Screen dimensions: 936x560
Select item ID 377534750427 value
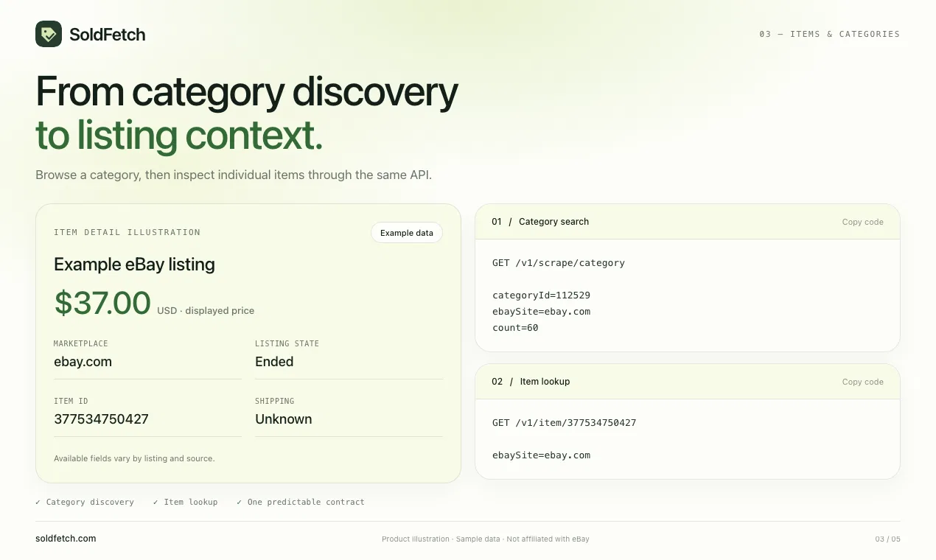102,419
